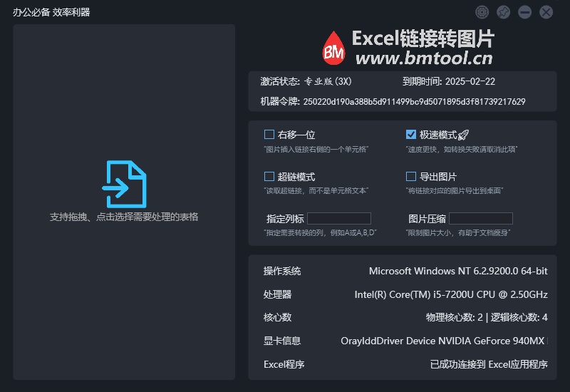Open www.bmtool.cn website link
This screenshot has width=570, height=392.
(424, 58)
